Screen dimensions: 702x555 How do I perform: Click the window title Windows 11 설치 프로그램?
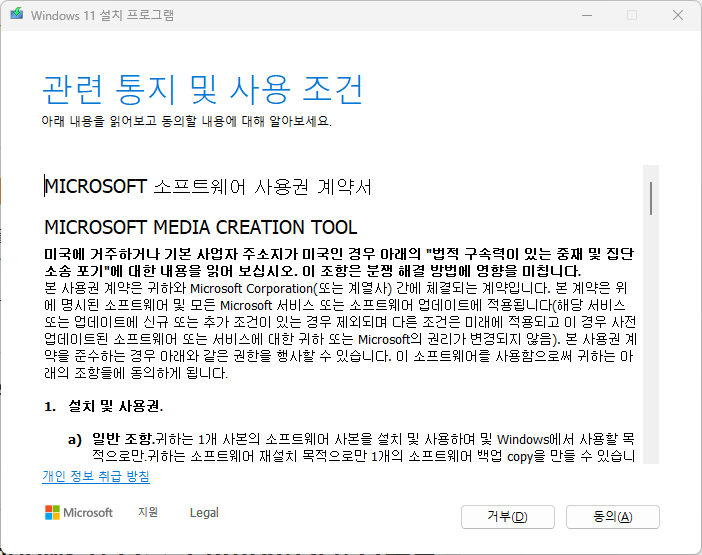(x=103, y=15)
